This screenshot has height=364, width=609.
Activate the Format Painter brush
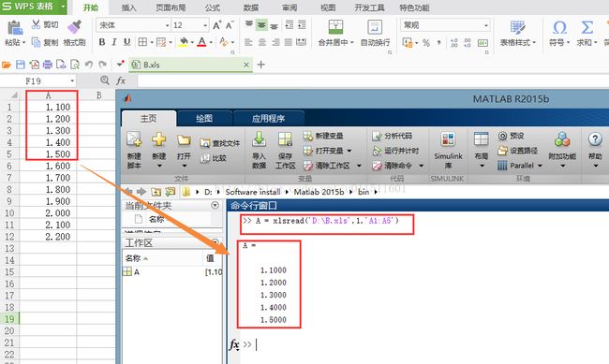[74, 27]
